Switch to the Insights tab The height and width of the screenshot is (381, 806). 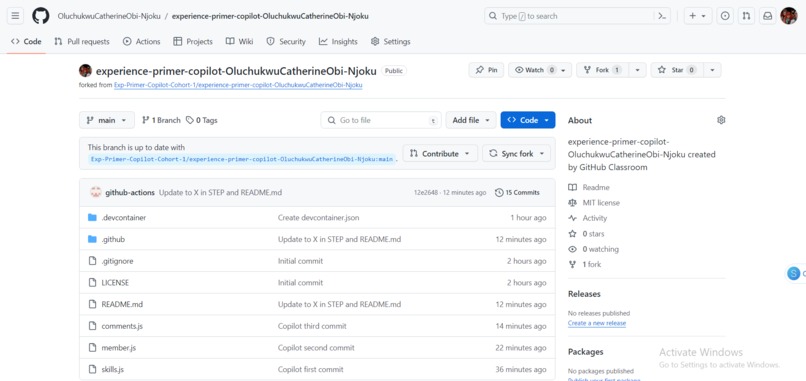pyautogui.click(x=338, y=42)
